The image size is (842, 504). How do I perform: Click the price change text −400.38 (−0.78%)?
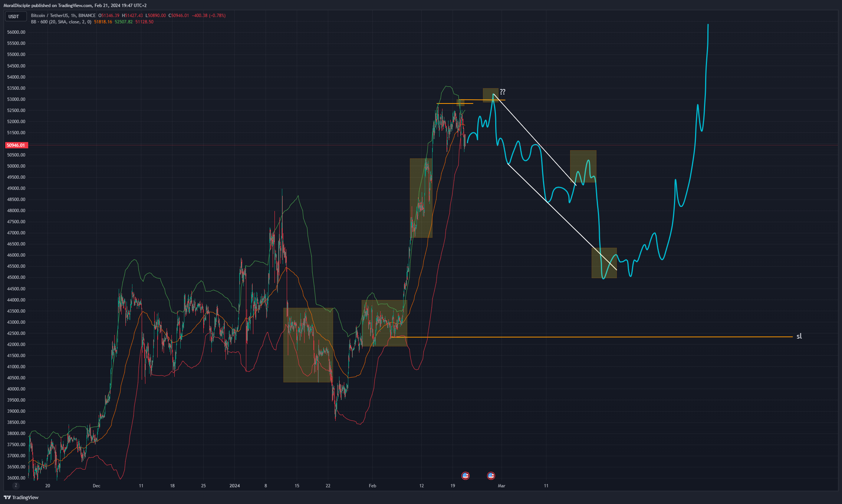pyautogui.click(x=208, y=16)
